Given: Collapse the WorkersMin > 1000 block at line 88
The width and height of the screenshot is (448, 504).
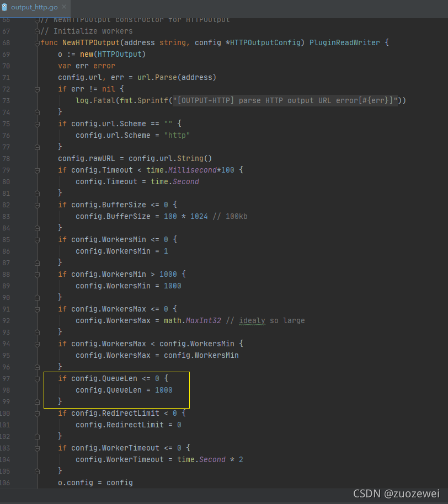Looking at the screenshot, I should [38, 275].
